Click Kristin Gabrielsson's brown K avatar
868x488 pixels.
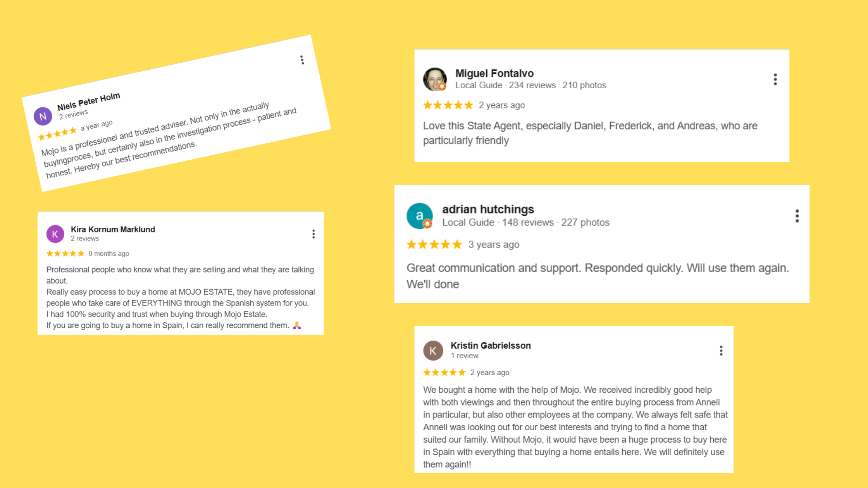[x=433, y=351]
